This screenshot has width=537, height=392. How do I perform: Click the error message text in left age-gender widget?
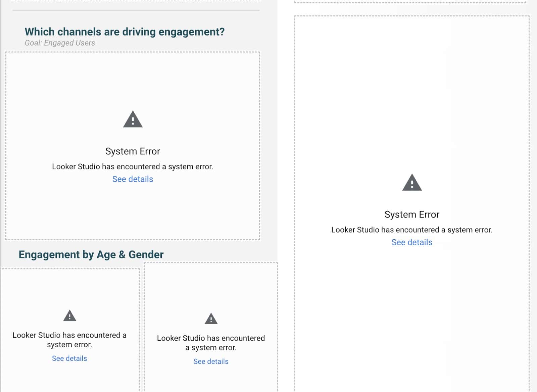(69, 339)
